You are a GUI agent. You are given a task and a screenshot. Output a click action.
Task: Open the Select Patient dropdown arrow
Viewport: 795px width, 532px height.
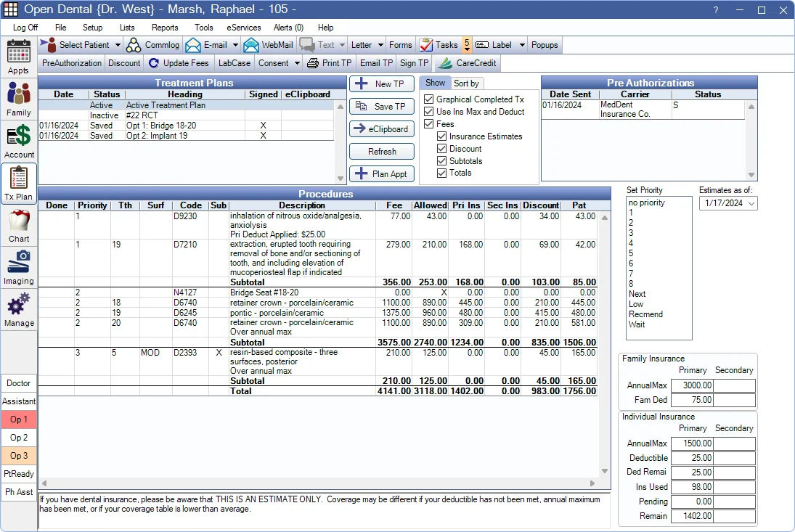(118, 45)
